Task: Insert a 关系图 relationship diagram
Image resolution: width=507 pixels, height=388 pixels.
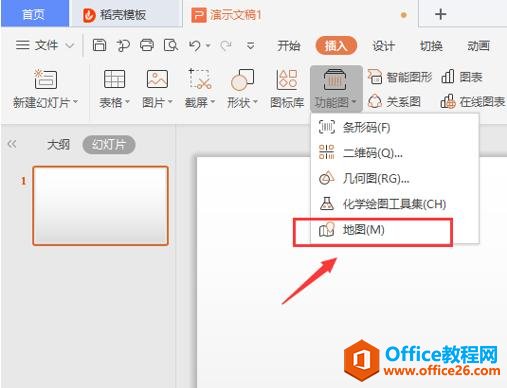Action: 394,101
